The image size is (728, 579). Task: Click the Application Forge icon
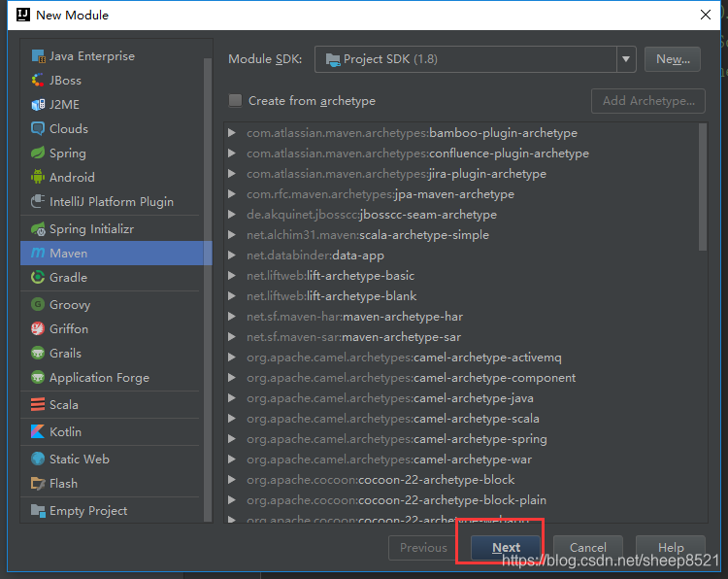[38, 377]
